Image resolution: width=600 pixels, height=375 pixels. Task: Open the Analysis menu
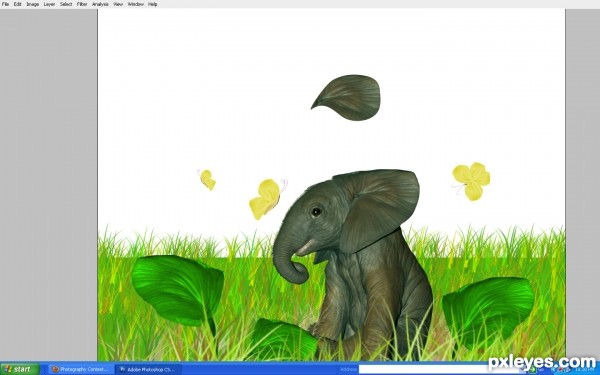pyautogui.click(x=100, y=4)
